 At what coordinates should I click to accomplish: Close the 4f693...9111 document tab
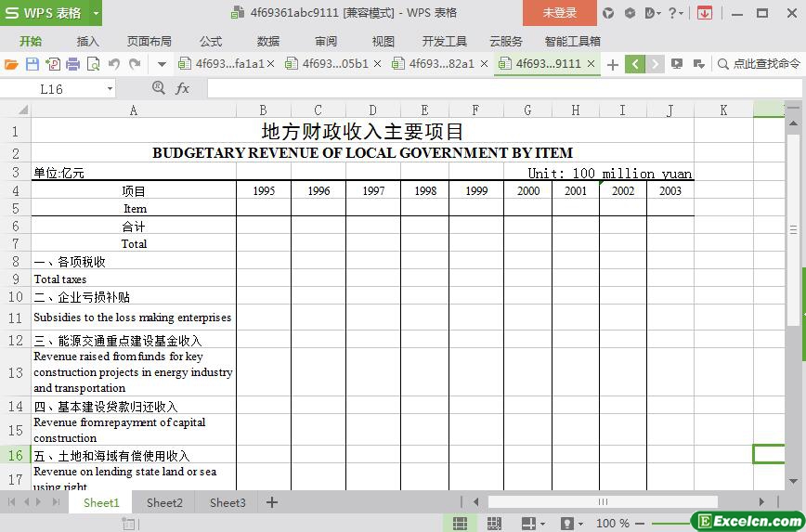[x=591, y=64]
